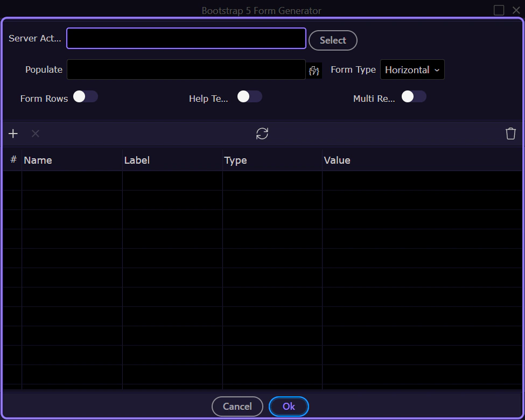
Task: Refresh fields with the reload icon
Action: (x=262, y=134)
